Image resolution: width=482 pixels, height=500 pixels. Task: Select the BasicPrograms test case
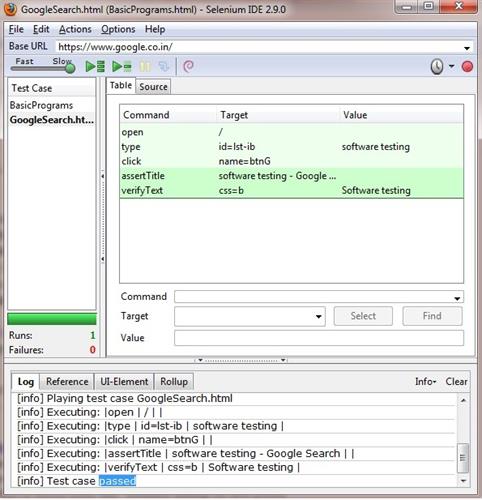[x=41, y=105]
